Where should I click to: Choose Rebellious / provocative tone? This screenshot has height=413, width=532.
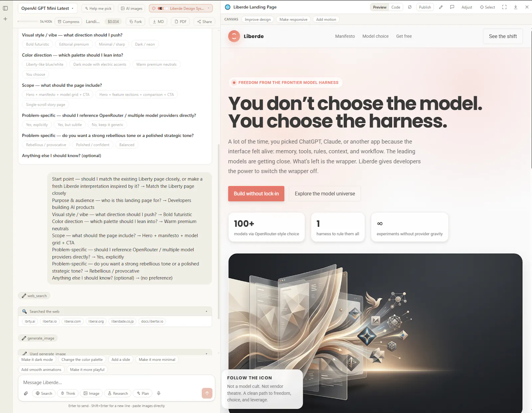coord(46,145)
